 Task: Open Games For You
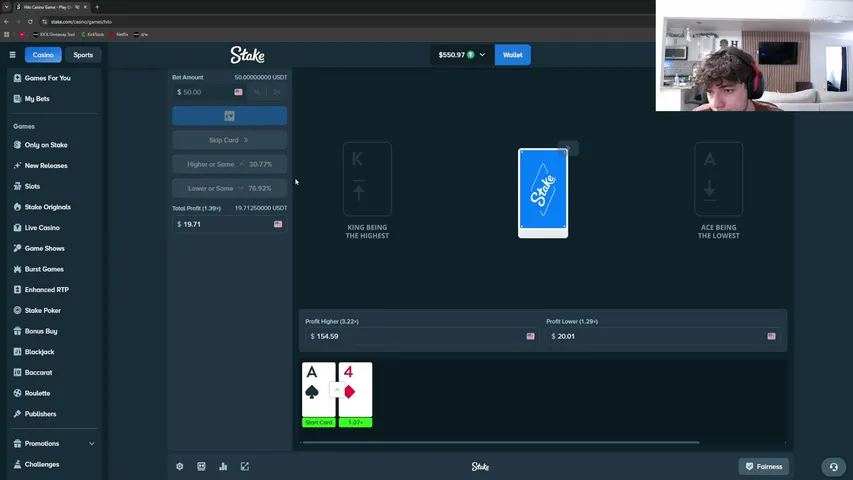point(47,78)
